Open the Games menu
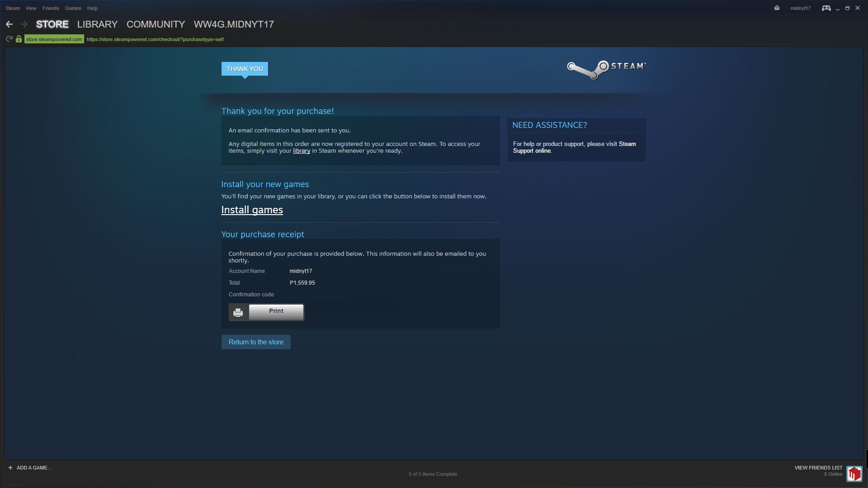Image resolution: width=868 pixels, height=488 pixels. tap(73, 8)
